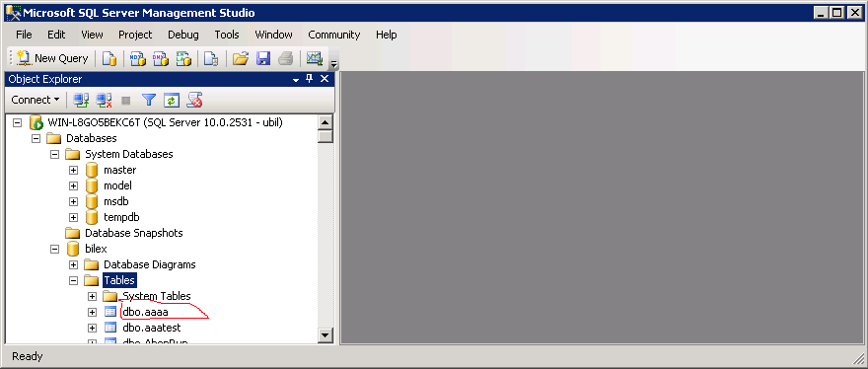868x369 pixels.
Task: Click the Connect Object Explorer icon
Action: click(x=81, y=100)
